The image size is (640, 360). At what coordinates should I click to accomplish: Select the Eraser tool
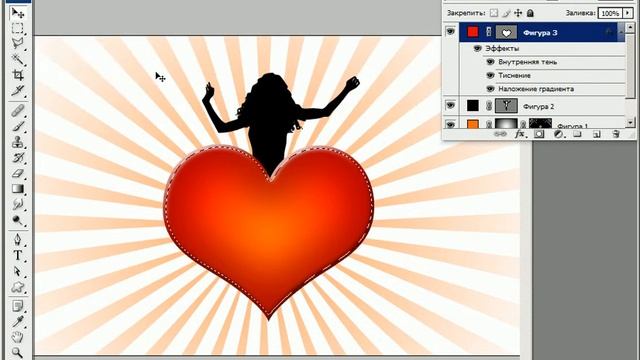18,173
